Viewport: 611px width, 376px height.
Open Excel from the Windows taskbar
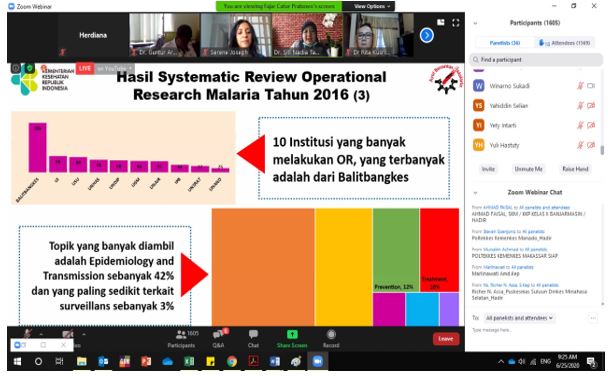189,362
